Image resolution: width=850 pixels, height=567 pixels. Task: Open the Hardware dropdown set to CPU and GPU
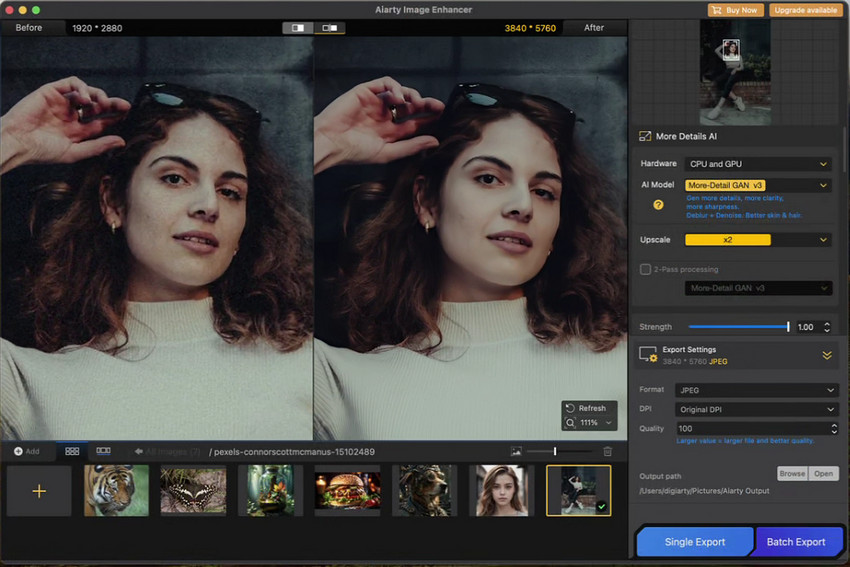point(758,164)
